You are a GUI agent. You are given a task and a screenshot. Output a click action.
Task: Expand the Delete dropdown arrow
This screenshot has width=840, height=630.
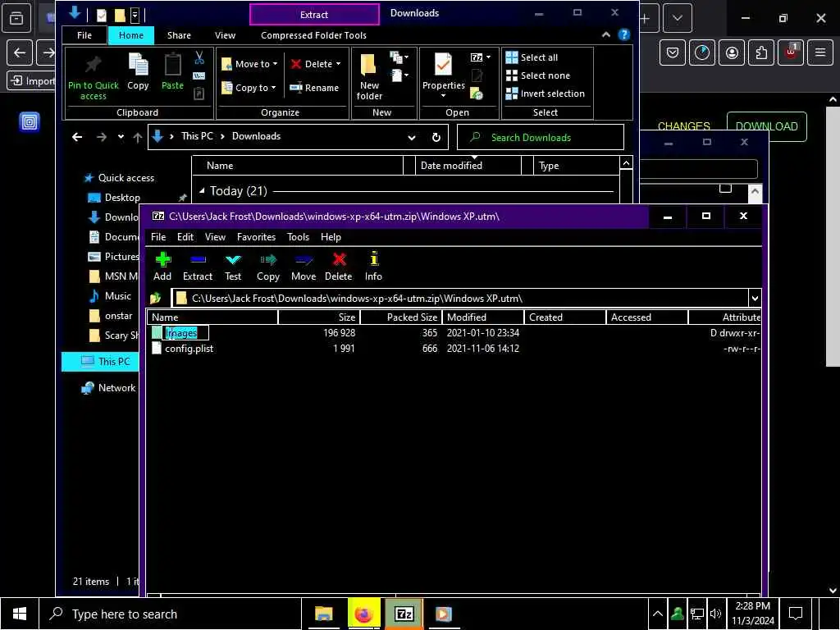pyautogui.click(x=339, y=64)
